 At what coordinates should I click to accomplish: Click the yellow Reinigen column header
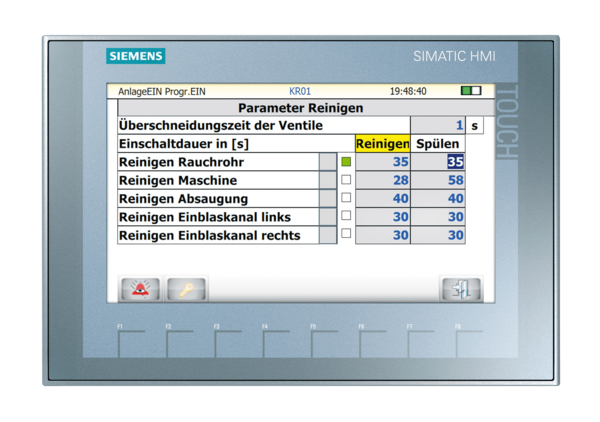pyautogui.click(x=383, y=144)
